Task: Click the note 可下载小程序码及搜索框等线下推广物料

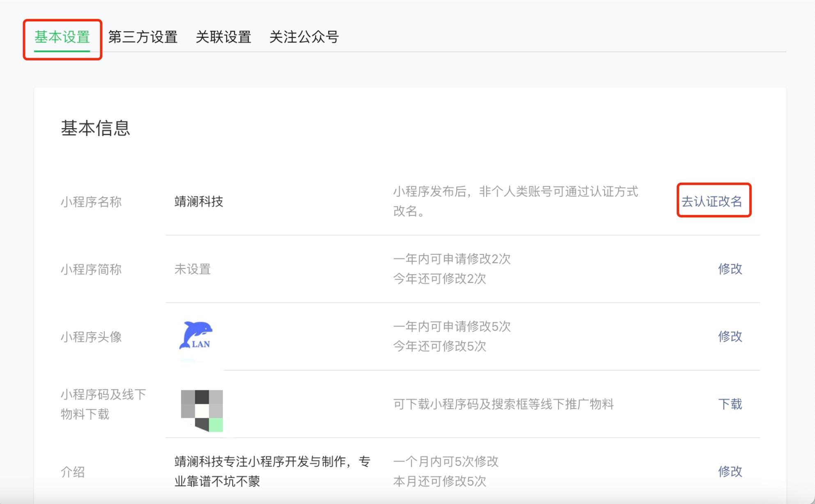Action: point(504,404)
